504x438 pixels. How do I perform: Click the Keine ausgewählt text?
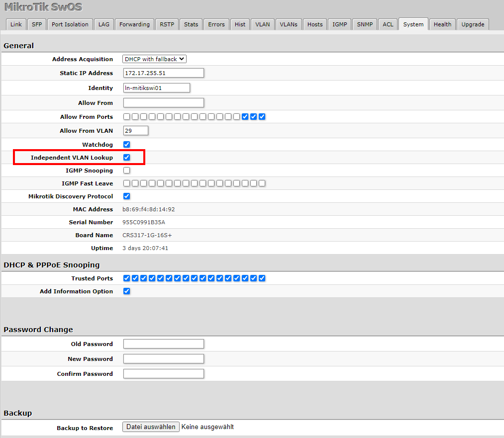point(207,427)
